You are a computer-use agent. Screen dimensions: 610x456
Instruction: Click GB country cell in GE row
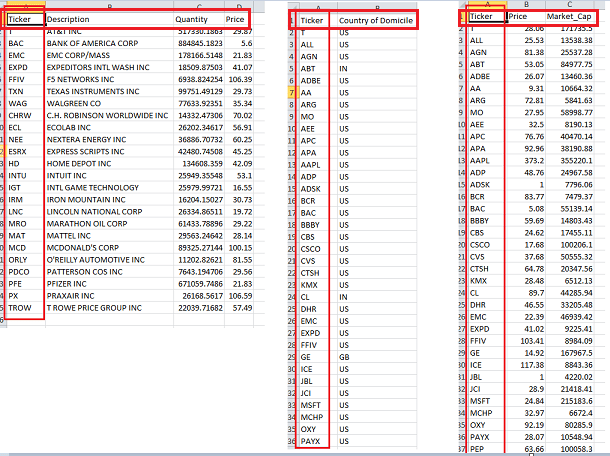click(x=377, y=357)
